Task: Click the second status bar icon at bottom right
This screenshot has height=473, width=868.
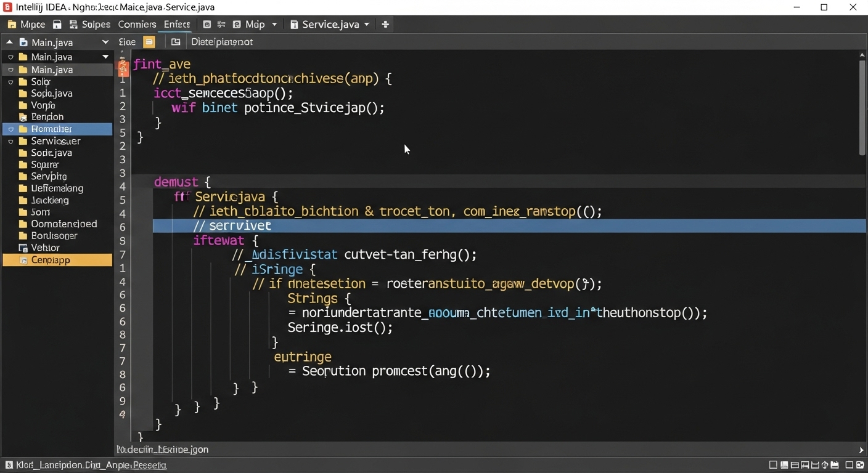Action: 784,465
